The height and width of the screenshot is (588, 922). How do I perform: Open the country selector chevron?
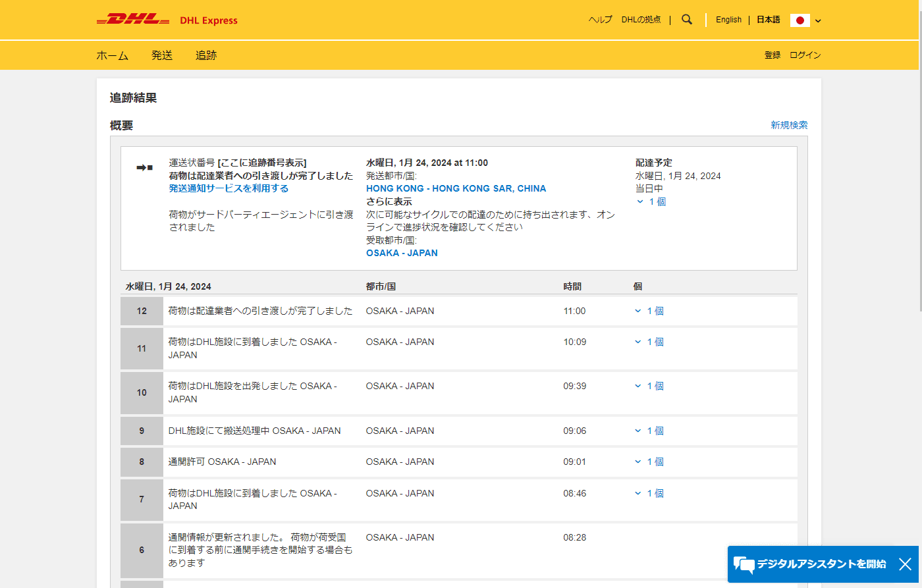[818, 20]
